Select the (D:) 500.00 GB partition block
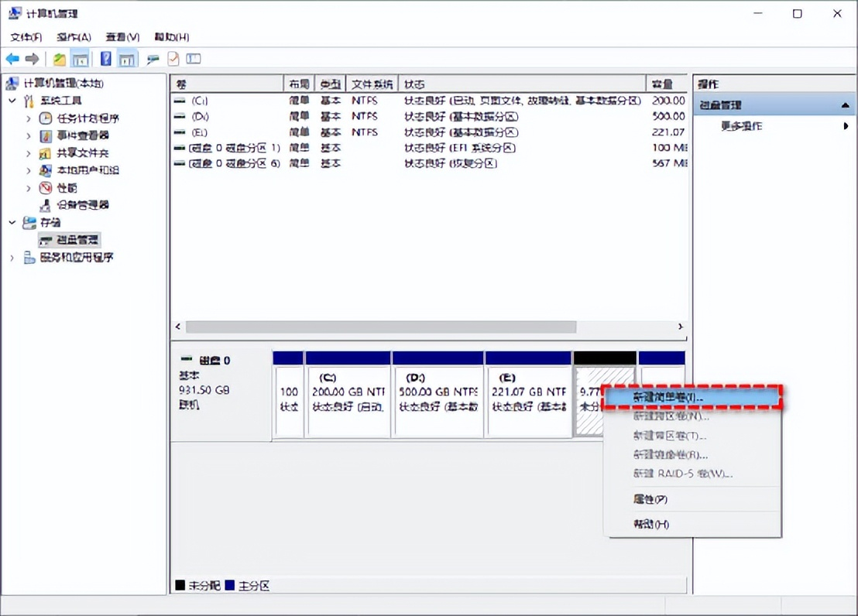 point(438,400)
